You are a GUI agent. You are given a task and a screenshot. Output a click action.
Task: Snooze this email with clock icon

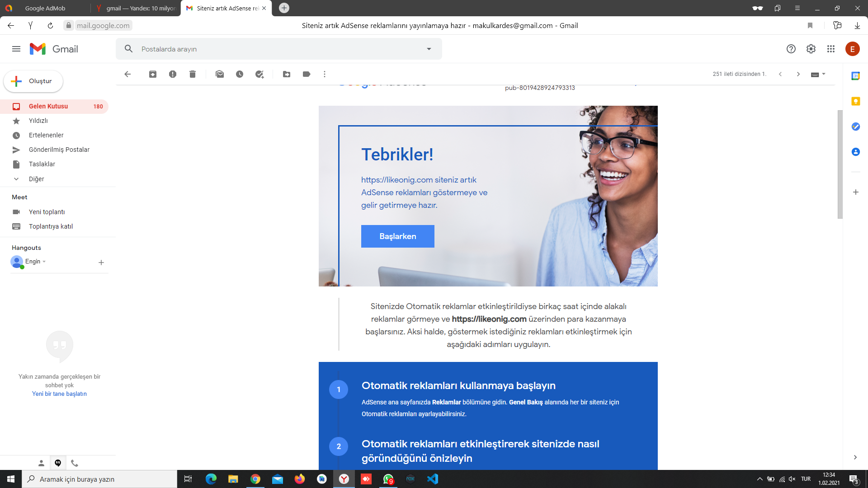click(240, 74)
